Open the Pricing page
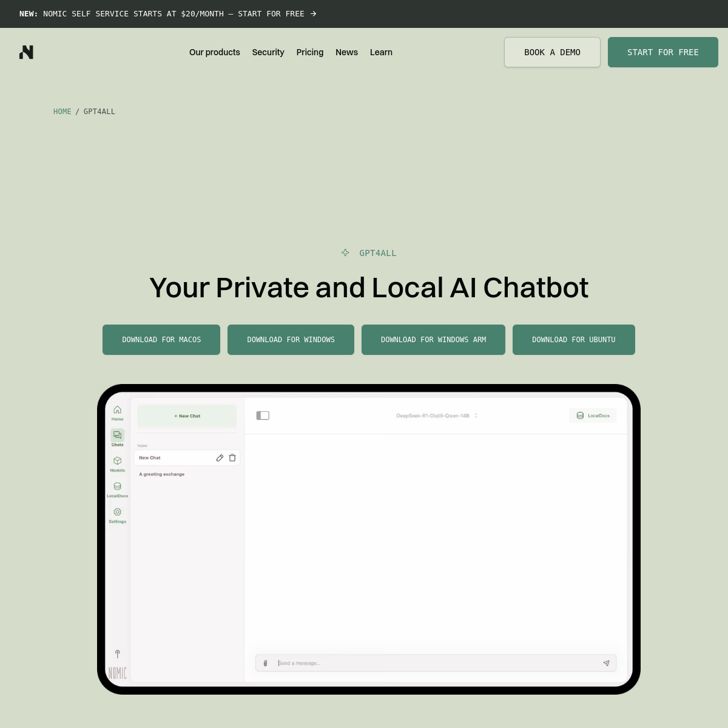This screenshot has height=728, width=728. (x=310, y=52)
